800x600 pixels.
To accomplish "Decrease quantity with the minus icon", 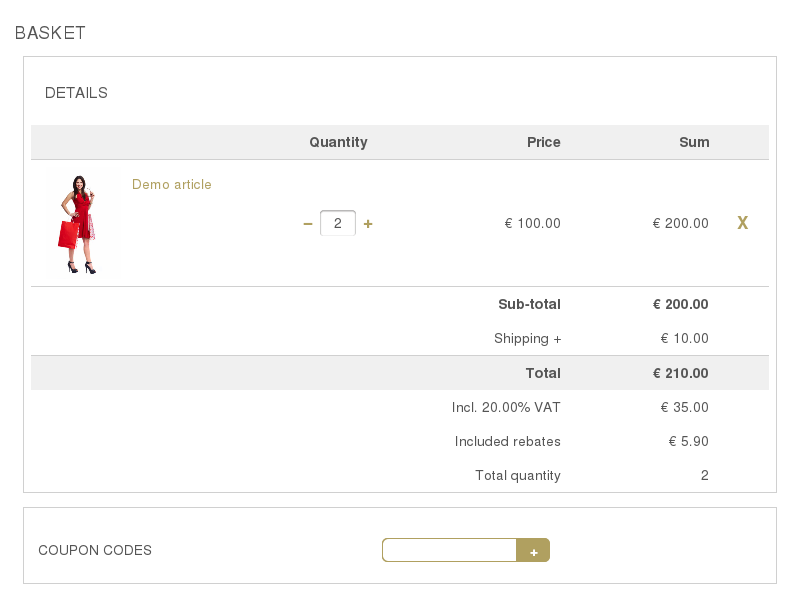I will pos(308,223).
